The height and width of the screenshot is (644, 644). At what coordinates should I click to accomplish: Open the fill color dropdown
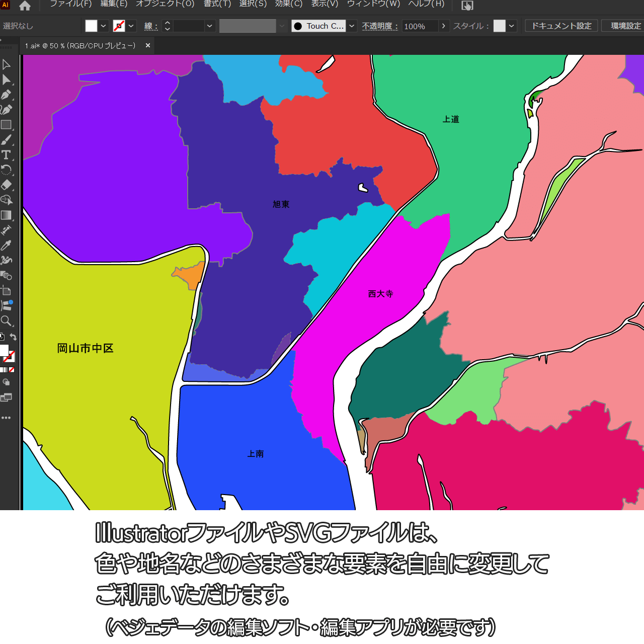(103, 26)
